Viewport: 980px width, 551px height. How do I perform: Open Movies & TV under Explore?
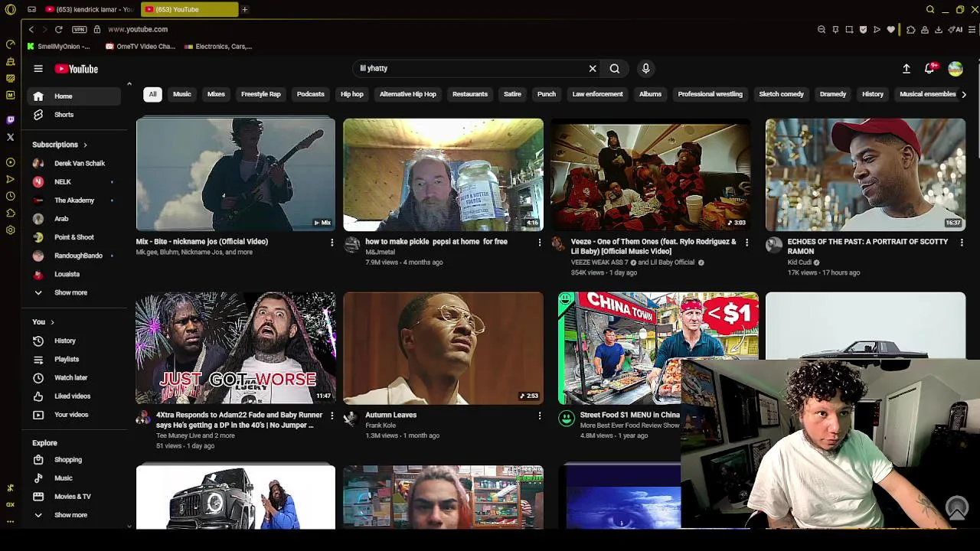(x=74, y=497)
